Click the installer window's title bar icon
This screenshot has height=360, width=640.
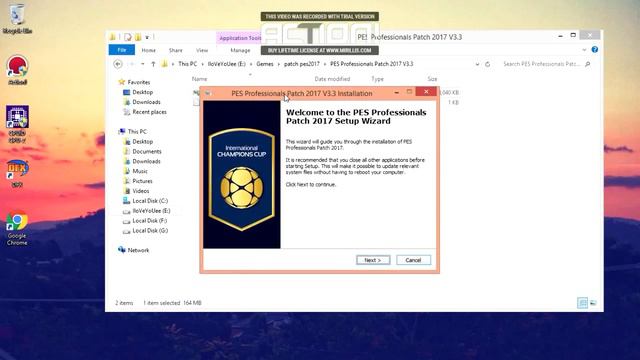pos(208,93)
